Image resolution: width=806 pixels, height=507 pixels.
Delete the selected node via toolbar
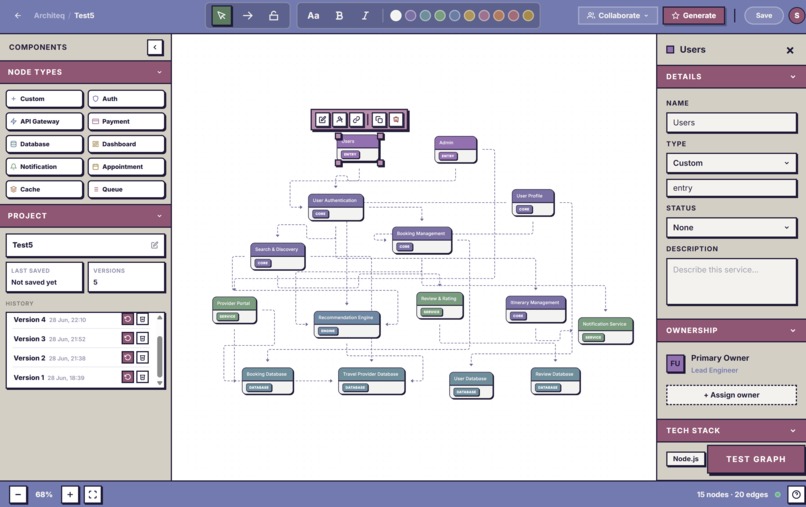[396, 120]
